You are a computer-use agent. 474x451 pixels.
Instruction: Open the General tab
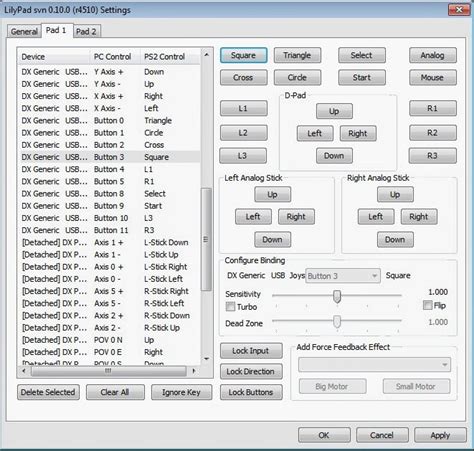tap(24, 32)
